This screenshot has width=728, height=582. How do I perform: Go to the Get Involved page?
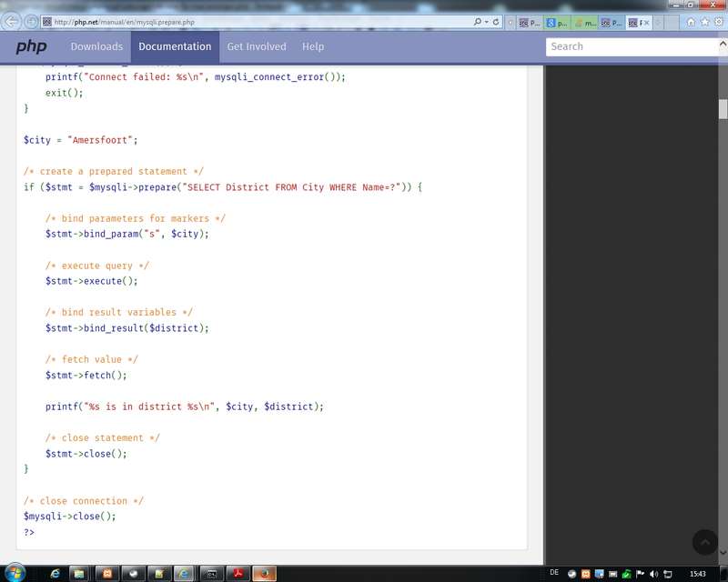tap(257, 46)
